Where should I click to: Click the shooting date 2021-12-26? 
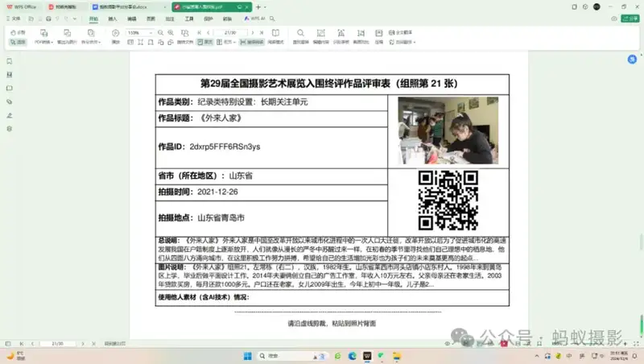tap(217, 192)
